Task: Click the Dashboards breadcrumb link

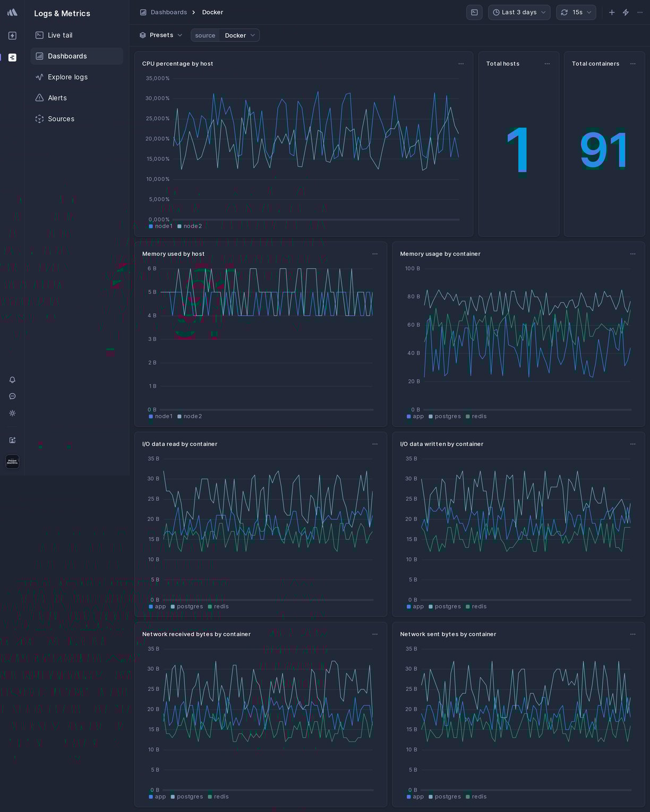Action: (168, 12)
